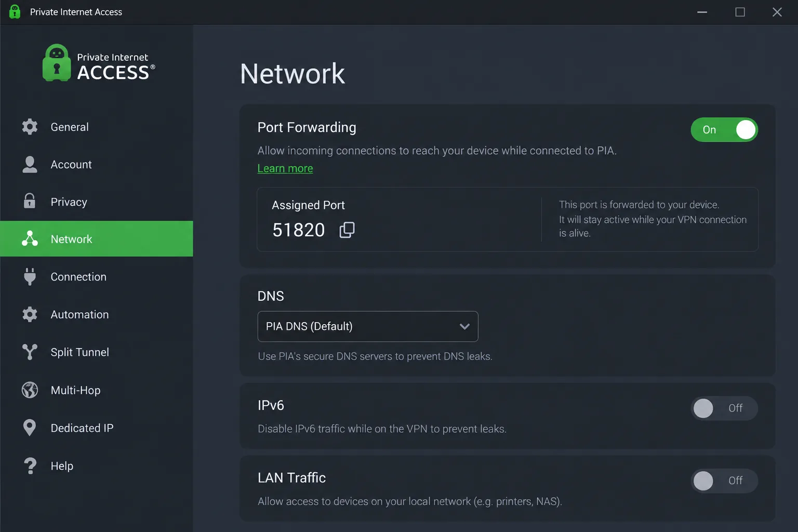
Task: Open the Dedicated IP page label
Action: pyautogui.click(x=82, y=428)
